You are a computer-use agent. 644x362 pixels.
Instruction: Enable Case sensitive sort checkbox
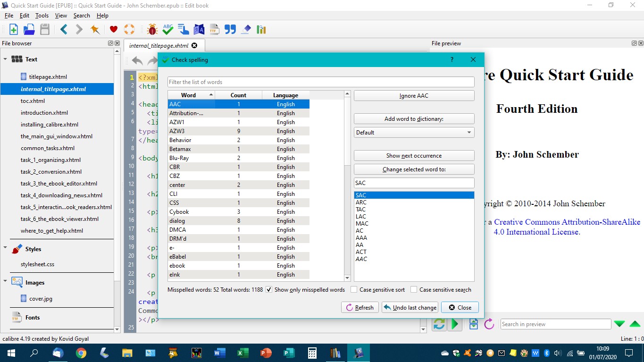click(x=354, y=290)
